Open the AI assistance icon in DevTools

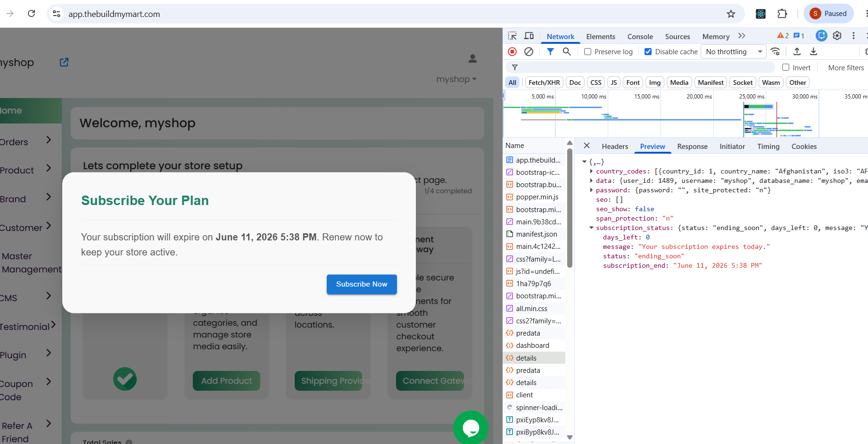(821, 35)
